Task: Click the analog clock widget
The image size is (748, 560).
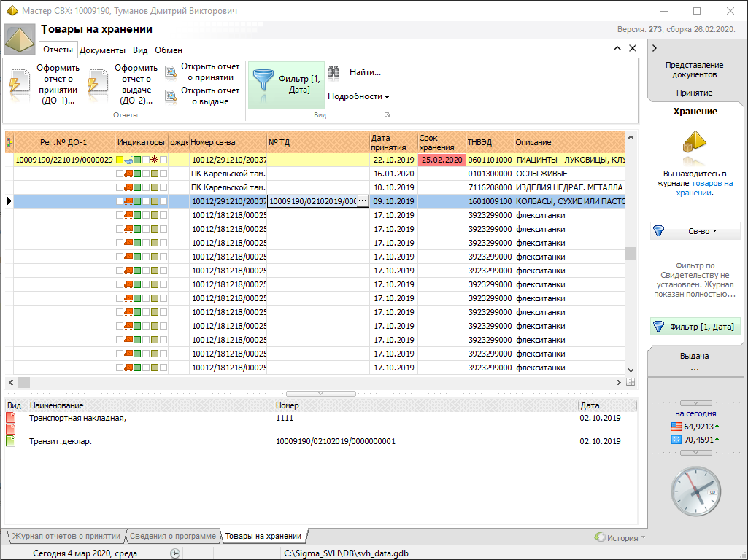Action: point(696,491)
